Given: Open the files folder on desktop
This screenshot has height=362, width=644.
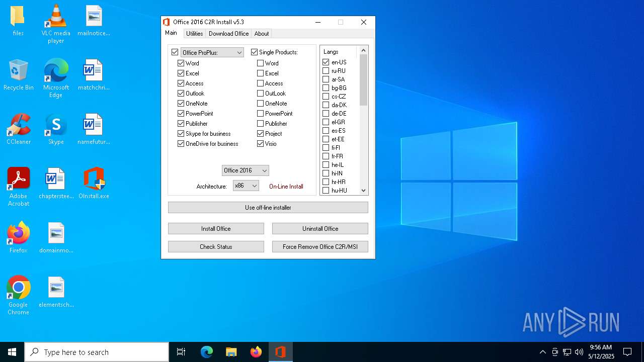Looking at the screenshot, I should (18, 20).
